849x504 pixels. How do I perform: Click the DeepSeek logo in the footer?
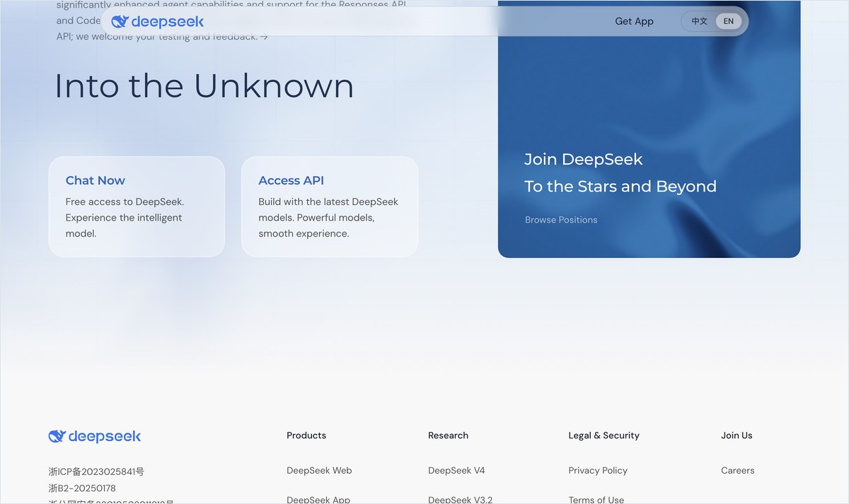(x=95, y=436)
